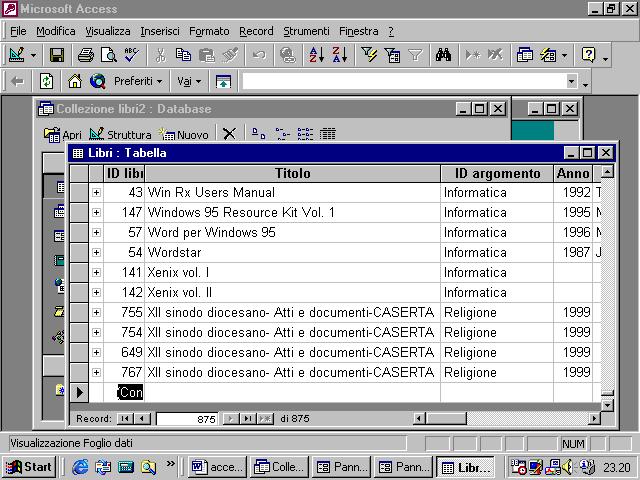The height and width of the screenshot is (480, 640).
Task: Click the Copy icon
Action: (183, 55)
